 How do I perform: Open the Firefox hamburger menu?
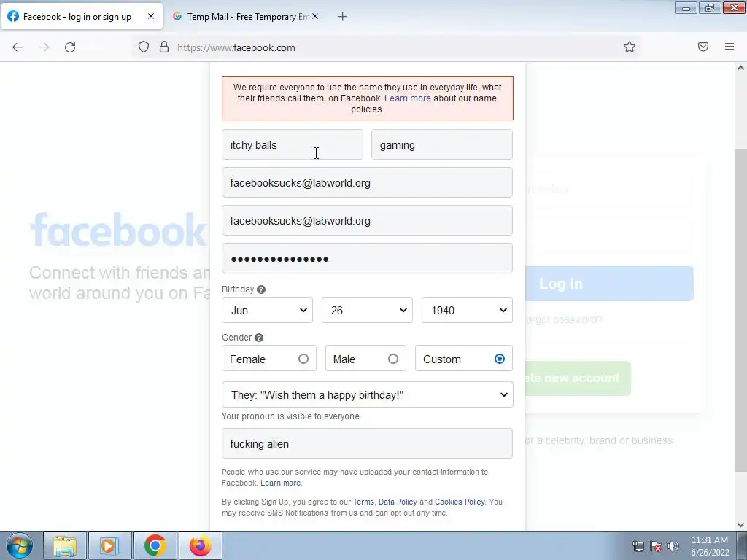729,47
